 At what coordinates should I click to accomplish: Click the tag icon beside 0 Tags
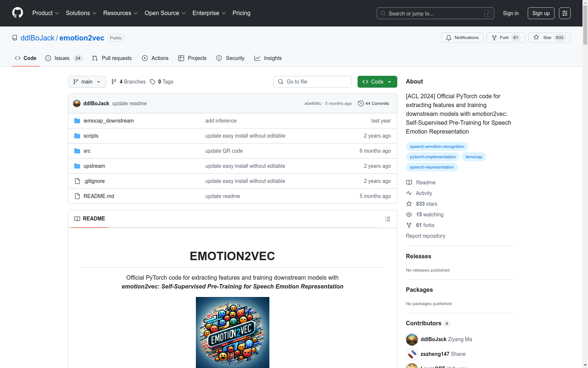pyautogui.click(x=153, y=82)
